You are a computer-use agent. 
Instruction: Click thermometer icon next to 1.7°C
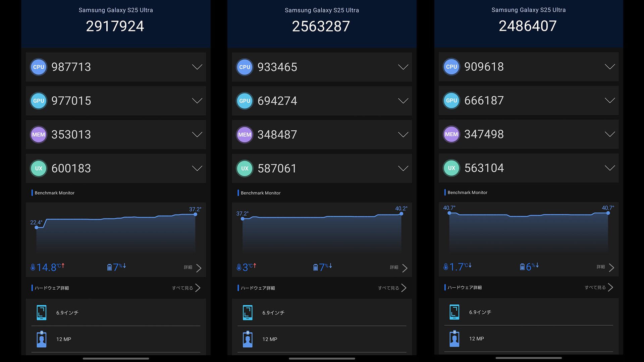[x=445, y=267]
